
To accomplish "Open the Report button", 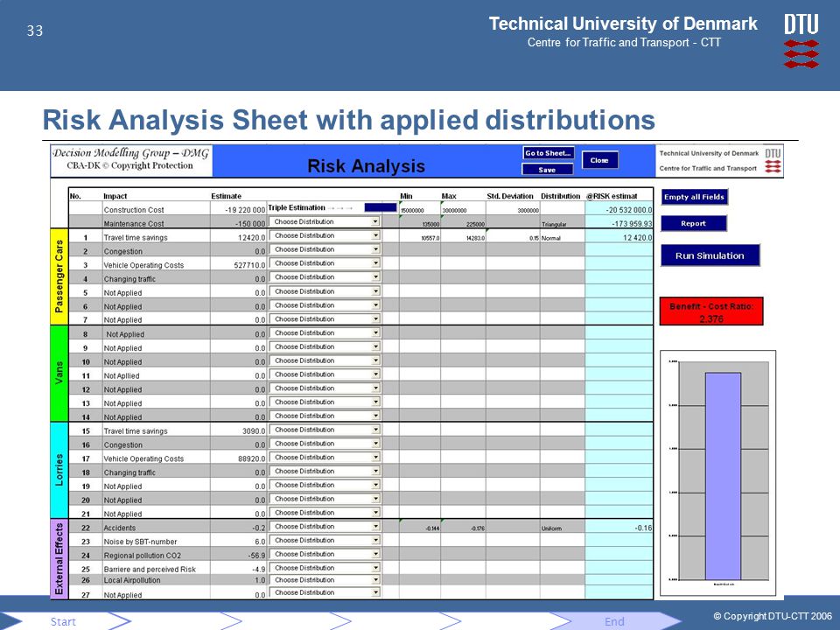I will pyautogui.click(x=694, y=223).
